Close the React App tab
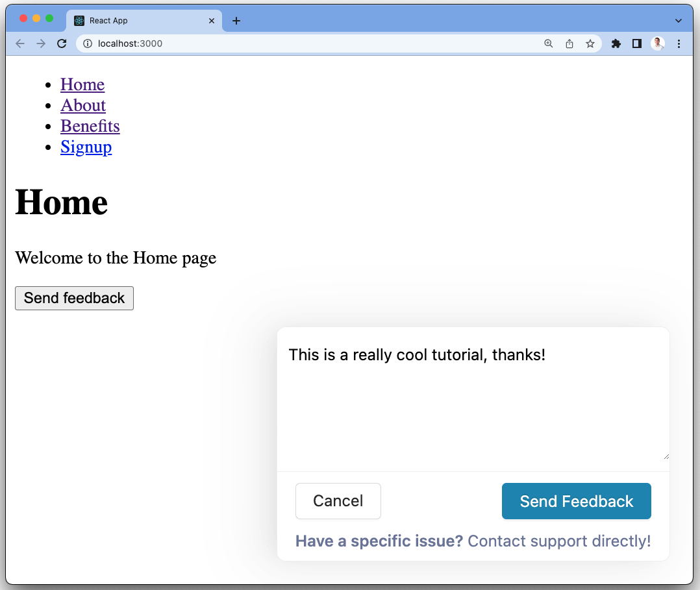 (212, 21)
